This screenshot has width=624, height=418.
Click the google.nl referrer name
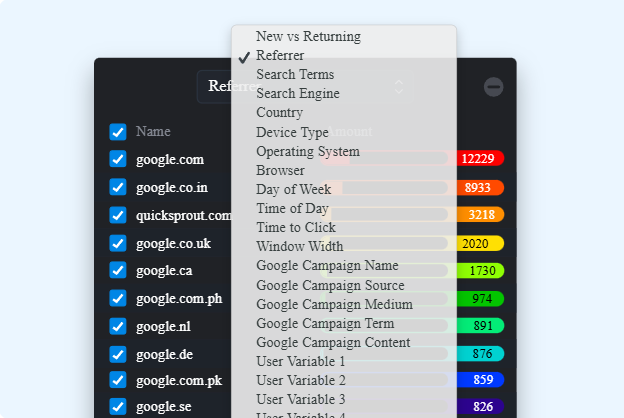163,327
